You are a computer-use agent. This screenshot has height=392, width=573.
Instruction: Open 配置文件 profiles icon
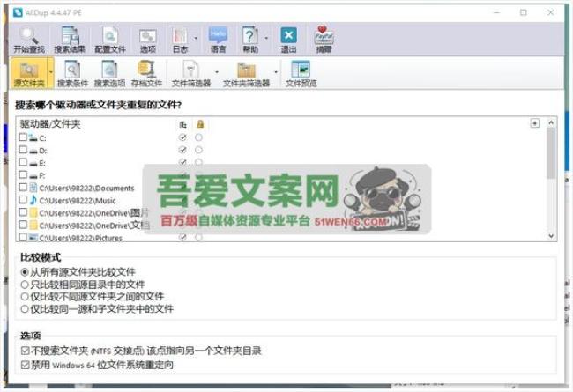(110, 39)
